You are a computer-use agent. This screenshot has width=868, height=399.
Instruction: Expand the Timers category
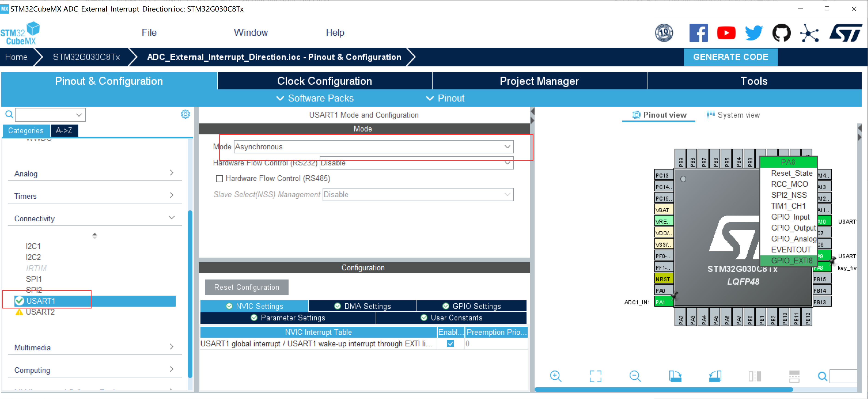[94, 196]
